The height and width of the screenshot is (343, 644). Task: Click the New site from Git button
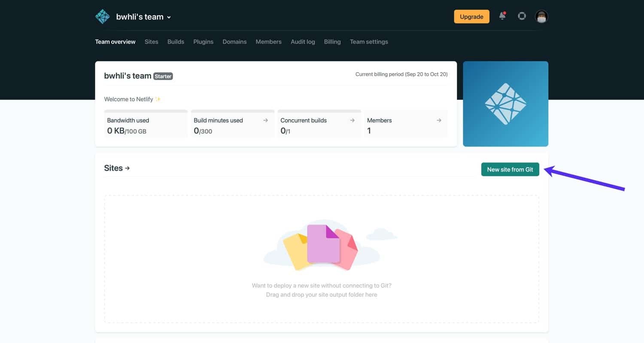pos(510,169)
